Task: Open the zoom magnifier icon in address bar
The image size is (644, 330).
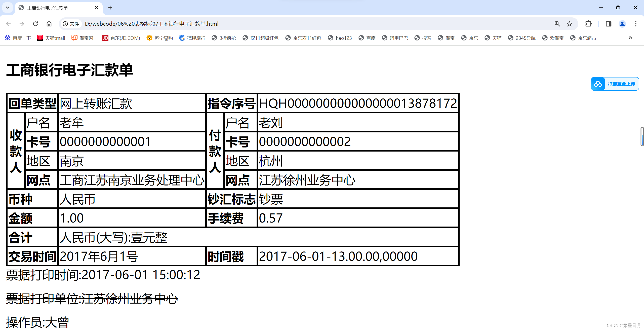Action: tap(557, 24)
